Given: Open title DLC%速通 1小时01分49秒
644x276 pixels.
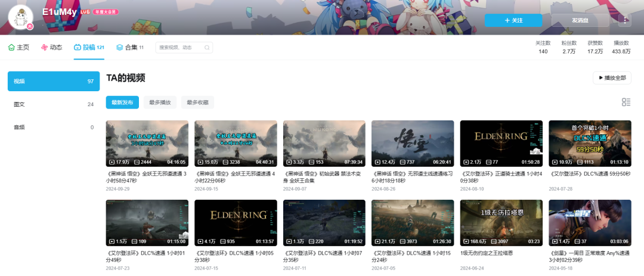Looking at the screenshot, I should pos(147,257).
